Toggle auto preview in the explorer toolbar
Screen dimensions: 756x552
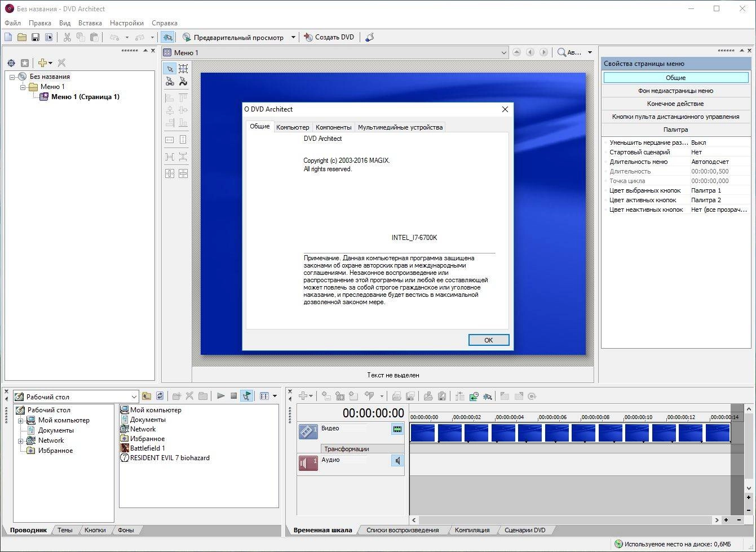246,396
